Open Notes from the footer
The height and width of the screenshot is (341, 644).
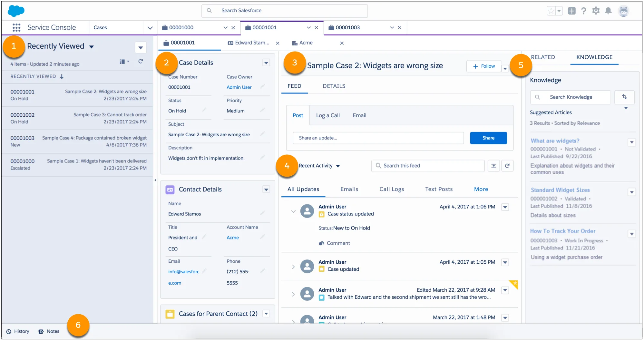pyautogui.click(x=49, y=331)
